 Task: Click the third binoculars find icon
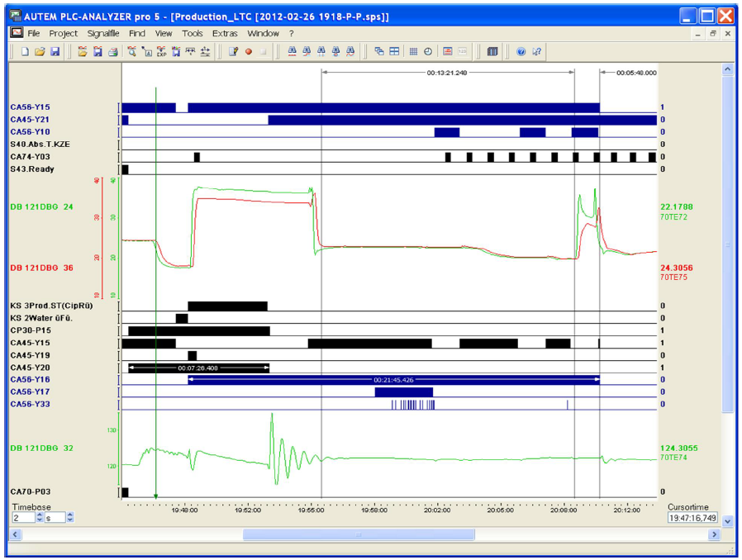point(321,51)
